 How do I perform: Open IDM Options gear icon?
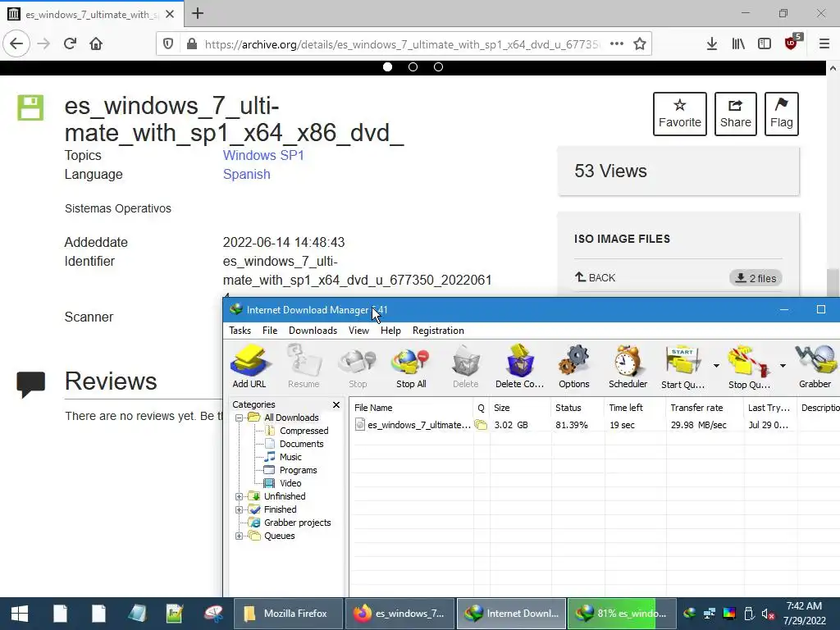point(573,367)
